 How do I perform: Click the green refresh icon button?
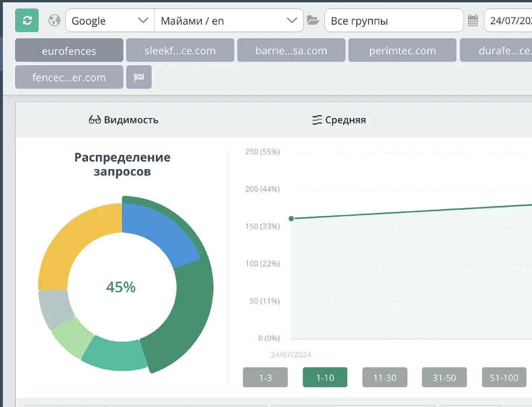(x=27, y=20)
